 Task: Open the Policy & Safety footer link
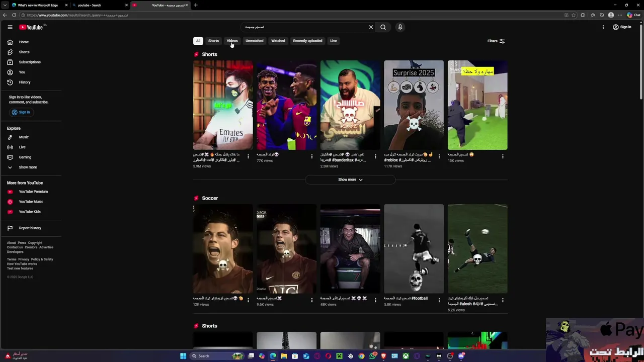point(42,259)
